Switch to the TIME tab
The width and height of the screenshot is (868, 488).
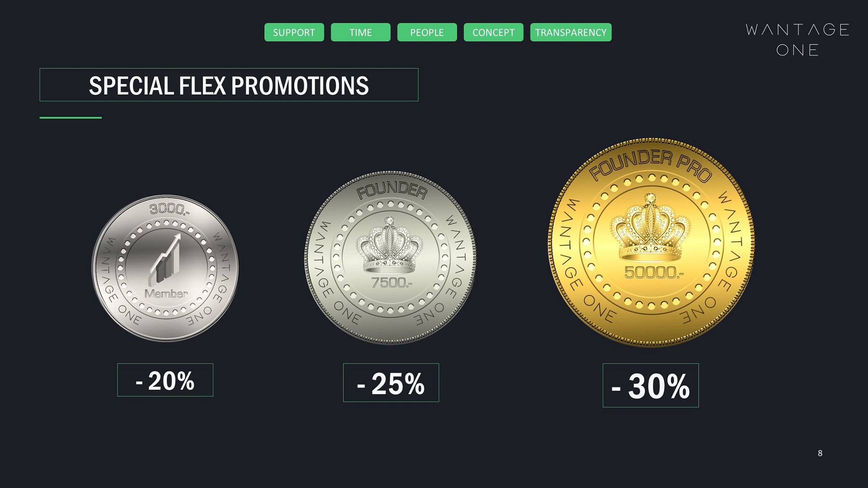[x=360, y=32]
